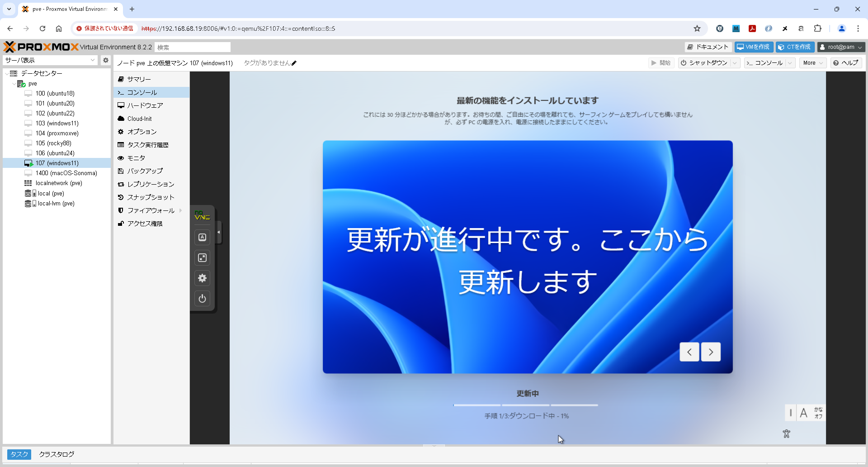868x467 pixels.
Task: Open Chrome three-dot menu
Action: pyautogui.click(x=858, y=29)
